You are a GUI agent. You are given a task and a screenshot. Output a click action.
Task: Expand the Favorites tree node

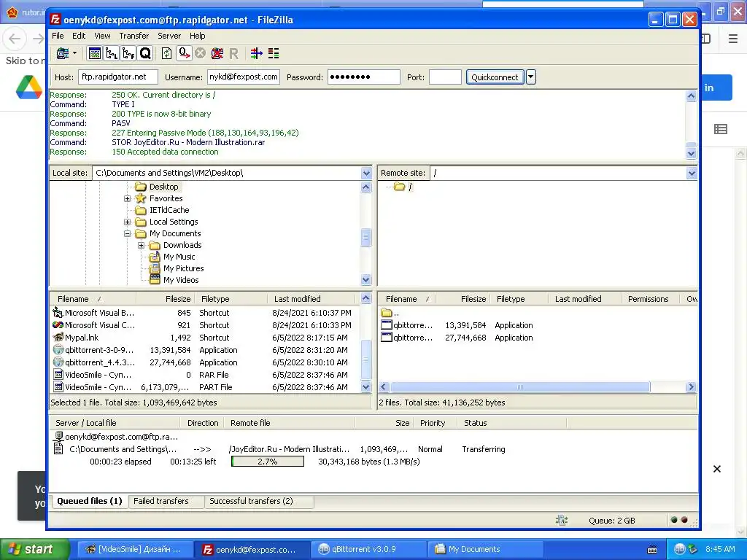[x=127, y=198]
